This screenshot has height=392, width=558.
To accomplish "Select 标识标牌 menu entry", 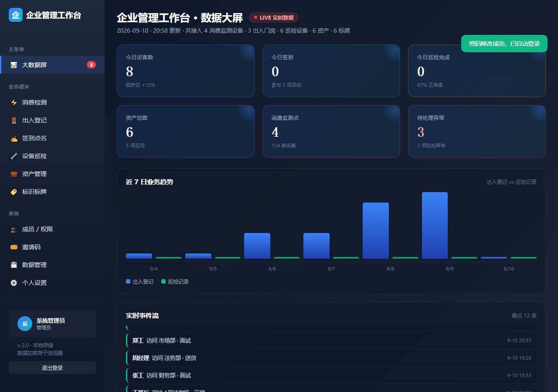I will 52,192.
